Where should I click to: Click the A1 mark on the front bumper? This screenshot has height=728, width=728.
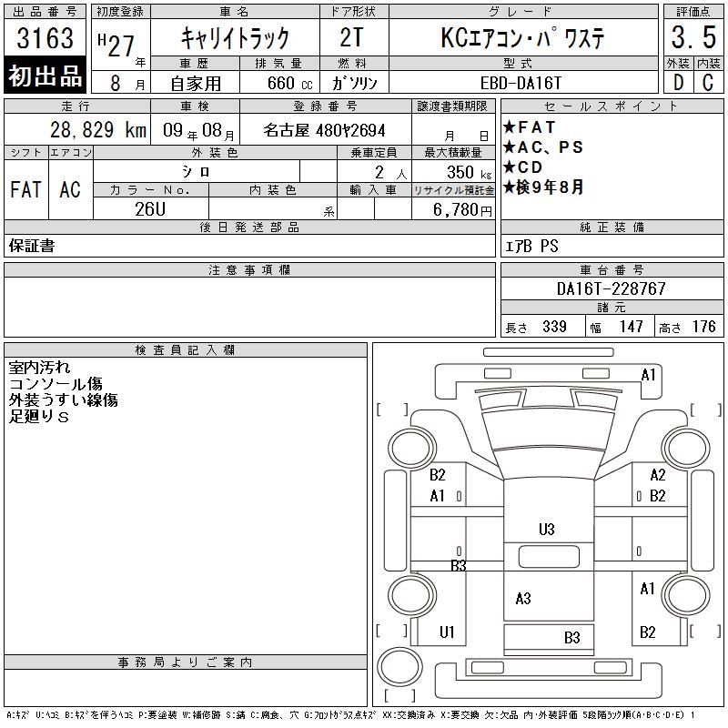(x=648, y=374)
